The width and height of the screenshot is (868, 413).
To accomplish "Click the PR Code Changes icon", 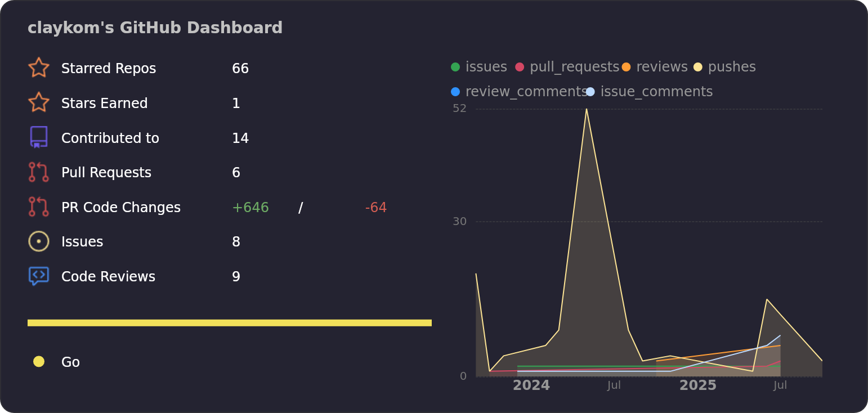I will 39,206.
